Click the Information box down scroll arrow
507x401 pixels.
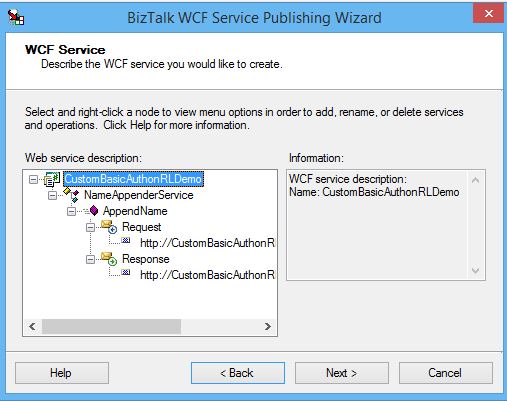point(475,270)
